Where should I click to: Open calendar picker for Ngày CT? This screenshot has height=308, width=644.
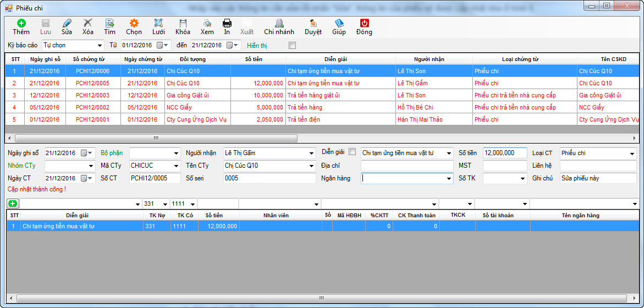pos(86,178)
